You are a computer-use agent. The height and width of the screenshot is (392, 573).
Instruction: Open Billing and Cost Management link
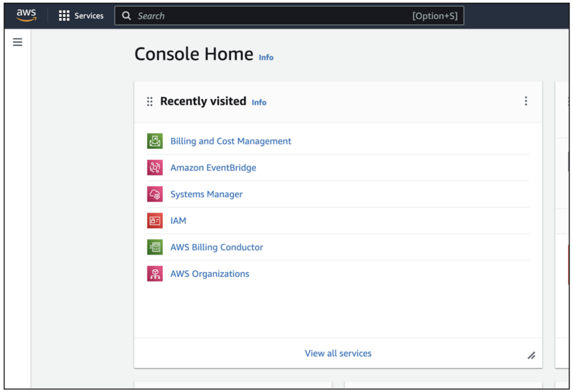pos(231,141)
